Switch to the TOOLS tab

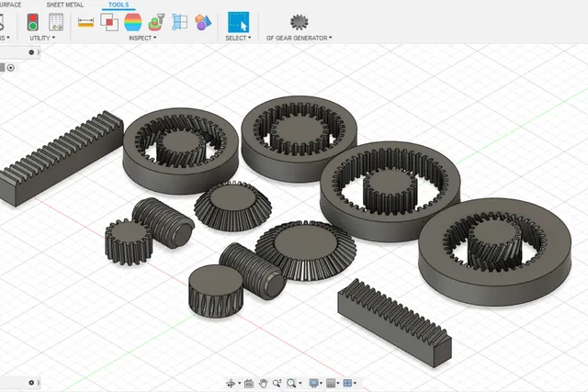pos(119,5)
